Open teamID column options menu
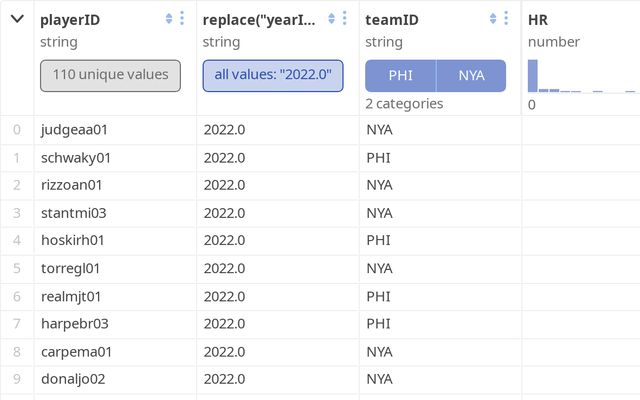 506,18
